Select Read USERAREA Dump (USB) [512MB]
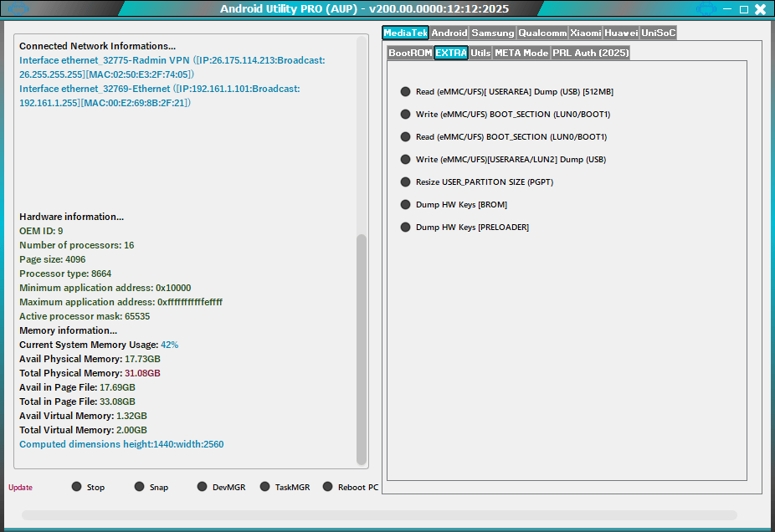Viewport: 775px width, 532px height. (406, 91)
